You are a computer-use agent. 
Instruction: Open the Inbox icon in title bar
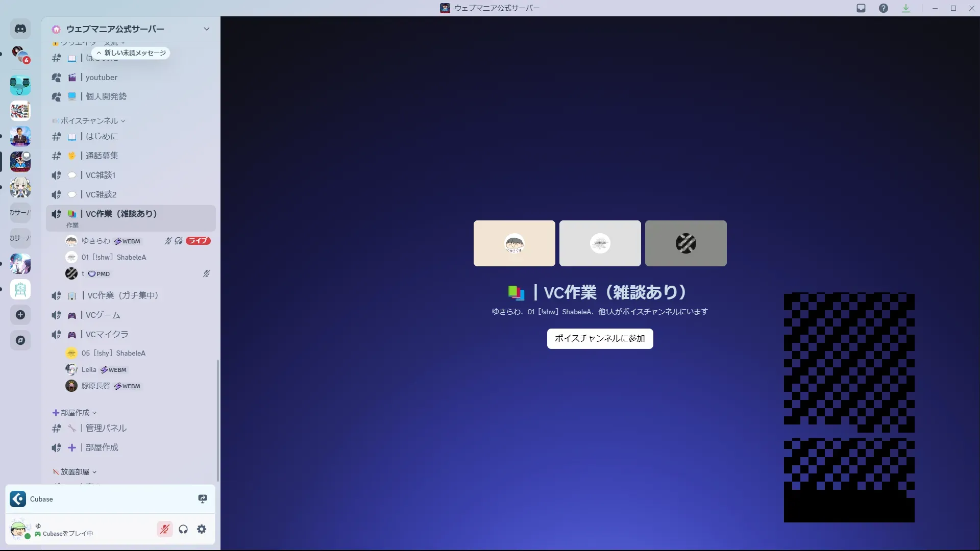click(861, 8)
